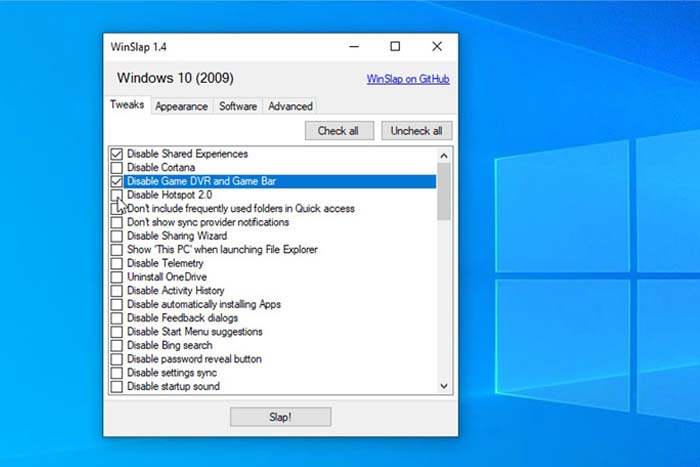This screenshot has height=467, width=700.
Task: Check the Disable Feedback dialogs box
Action: 117,318
